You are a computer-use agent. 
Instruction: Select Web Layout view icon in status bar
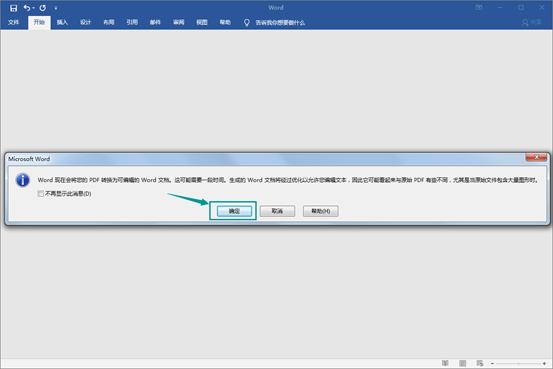click(x=480, y=363)
